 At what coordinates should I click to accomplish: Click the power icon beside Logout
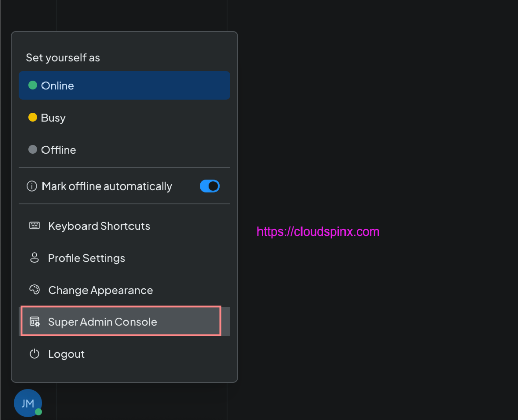click(34, 354)
